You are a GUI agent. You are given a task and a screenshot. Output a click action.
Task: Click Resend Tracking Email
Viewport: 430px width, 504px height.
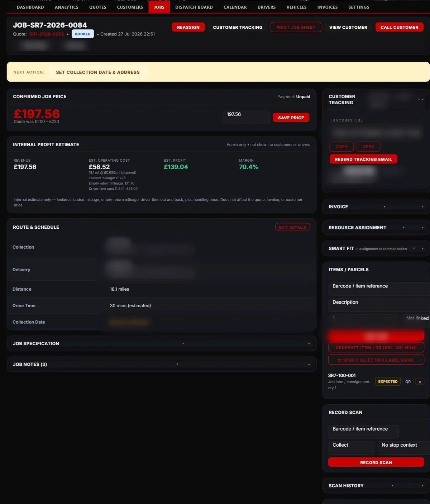click(363, 160)
